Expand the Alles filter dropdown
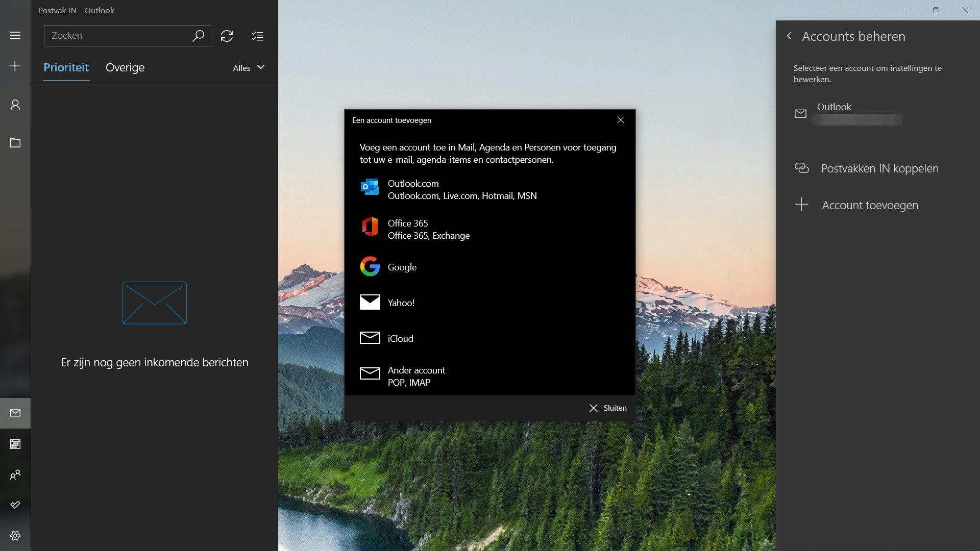Image resolution: width=980 pixels, height=551 pixels. click(249, 68)
